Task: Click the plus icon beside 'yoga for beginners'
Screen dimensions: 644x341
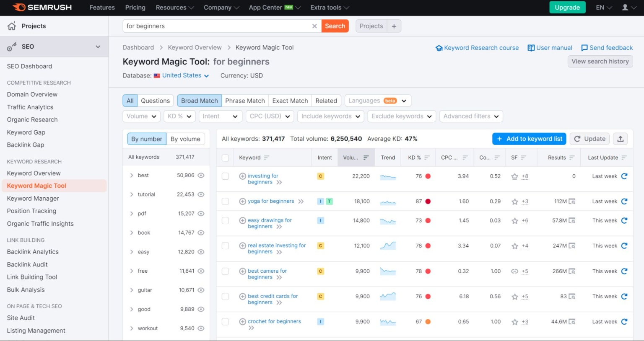Action: coord(242,201)
